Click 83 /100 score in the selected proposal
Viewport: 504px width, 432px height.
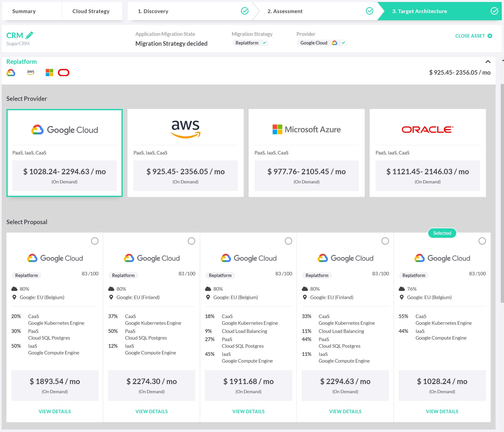(x=477, y=274)
